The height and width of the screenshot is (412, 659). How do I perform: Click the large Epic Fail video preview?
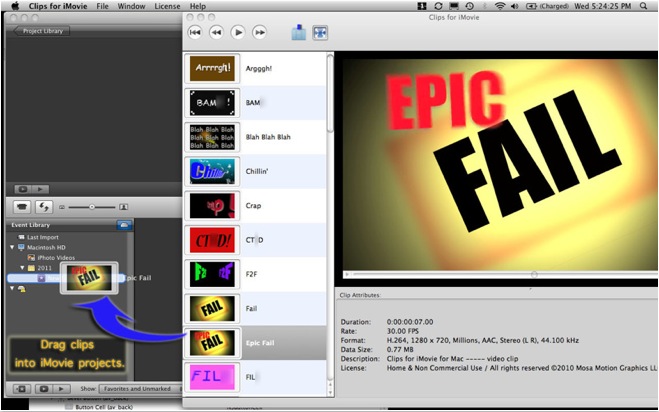(x=500, y=164)
